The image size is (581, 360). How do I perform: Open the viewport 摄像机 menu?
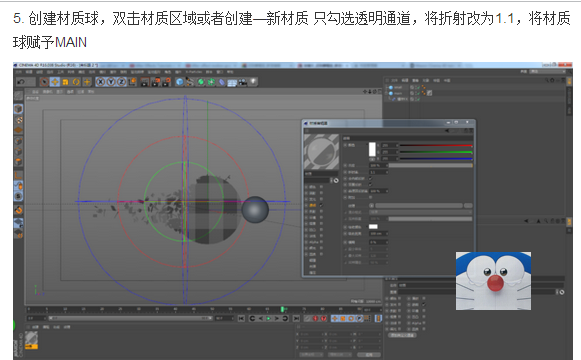[48, 91]
